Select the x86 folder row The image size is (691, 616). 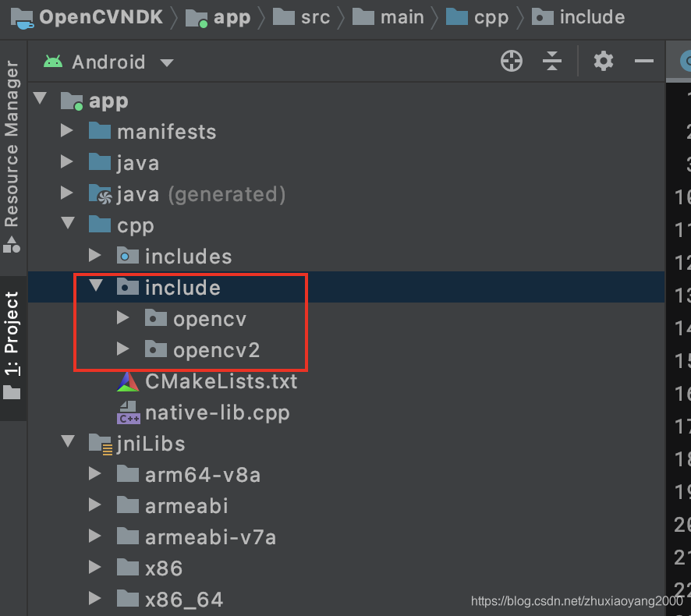pyautogui.click(x=346, y=568)
